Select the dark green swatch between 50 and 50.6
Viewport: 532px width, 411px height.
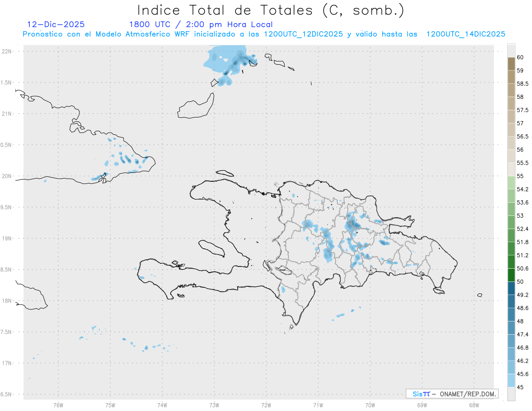click(511, 275)
